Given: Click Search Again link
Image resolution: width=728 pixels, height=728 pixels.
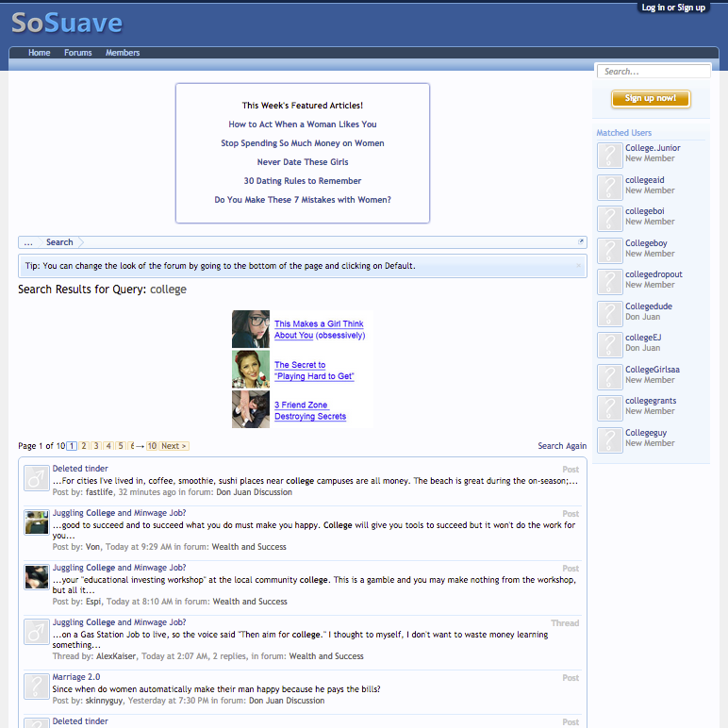Looking at the screenshot, I should tap(562, 446).
